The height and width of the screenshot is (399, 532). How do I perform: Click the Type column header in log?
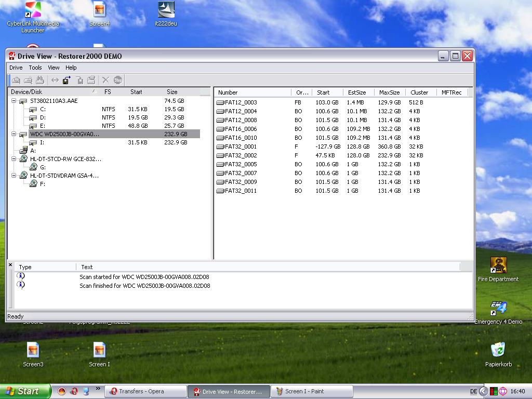tap(45, 267)
